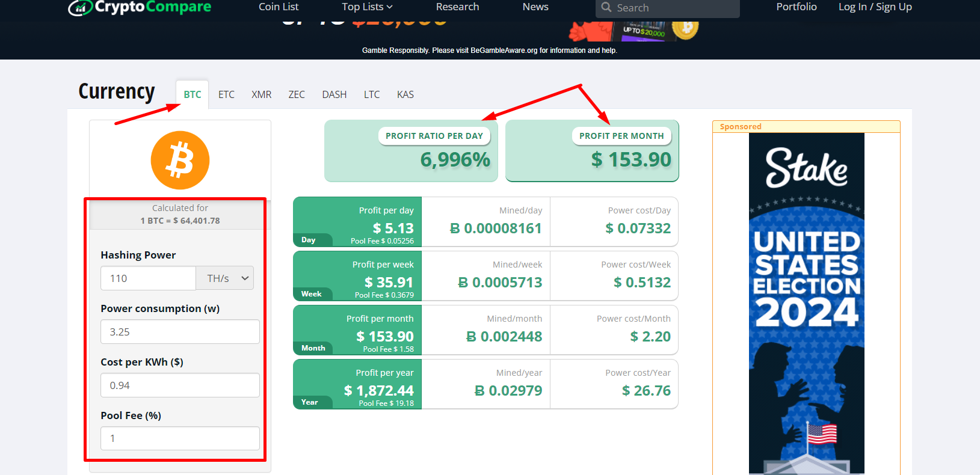
Task: Click the Cost per KWh field
Action: click(x=180, y=385)
